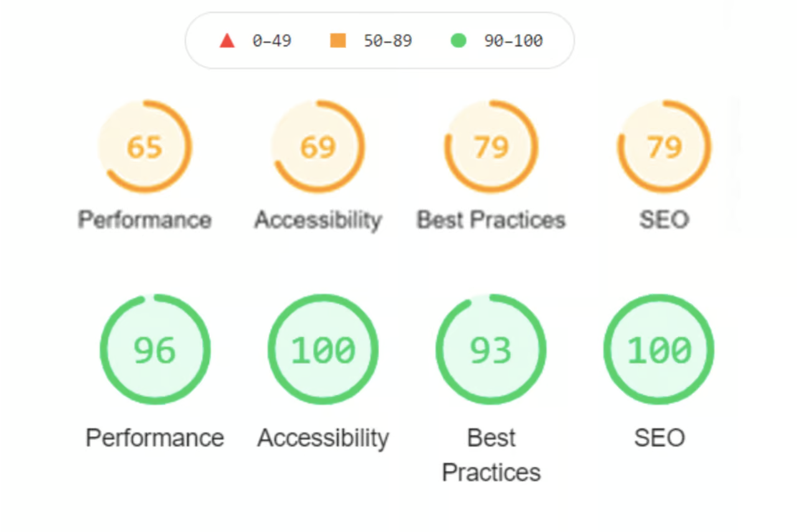Open the orange Accessibility gauge showing 69

coord(318,147)
